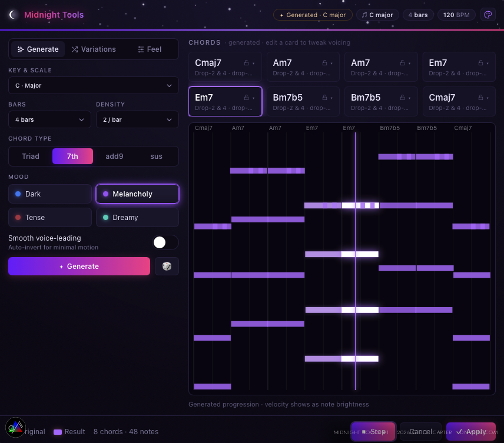Viewport: 504px width, 443px height.
Task: Click the playhead line in piano roll
Action: pos(355,261)
